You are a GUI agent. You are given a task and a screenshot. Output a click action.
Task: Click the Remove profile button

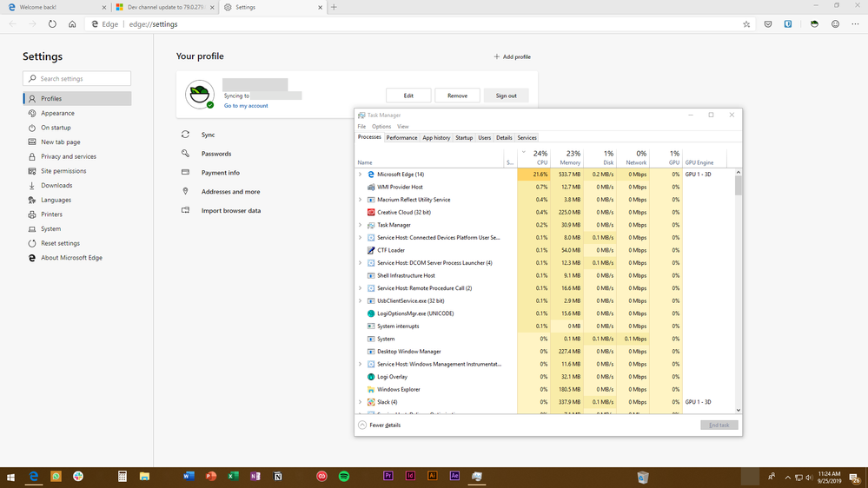tap(457, 96)
